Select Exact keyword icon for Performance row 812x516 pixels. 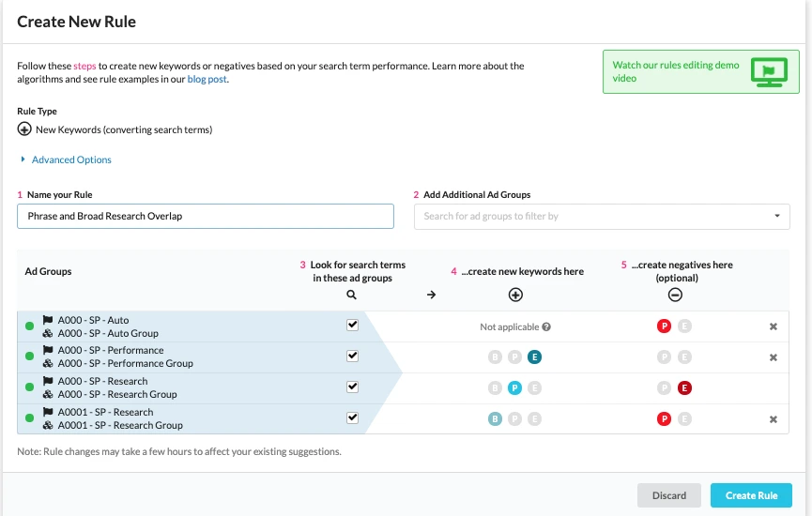[x=534, y=357]
